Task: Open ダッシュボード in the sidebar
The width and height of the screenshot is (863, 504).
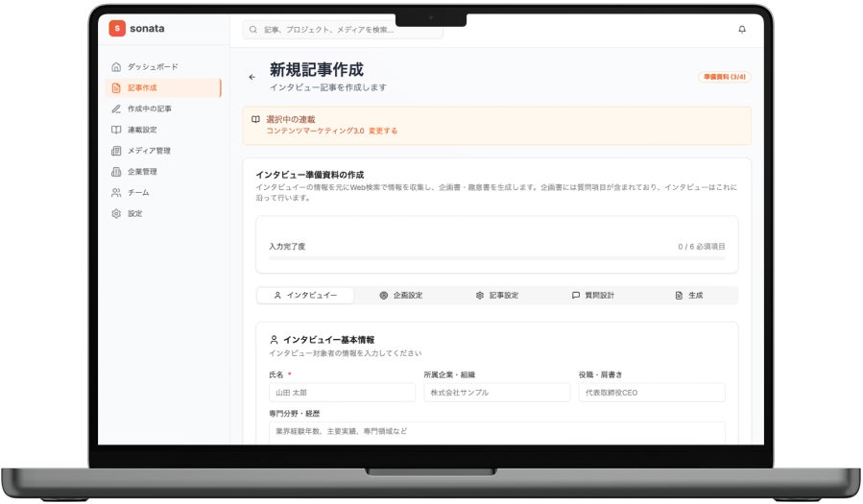Action: coord(163,66)
